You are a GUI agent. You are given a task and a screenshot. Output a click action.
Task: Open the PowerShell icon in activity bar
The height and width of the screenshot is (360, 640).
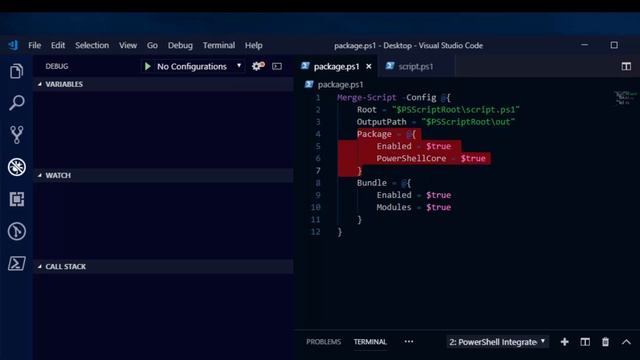click(x=16, y=263)
